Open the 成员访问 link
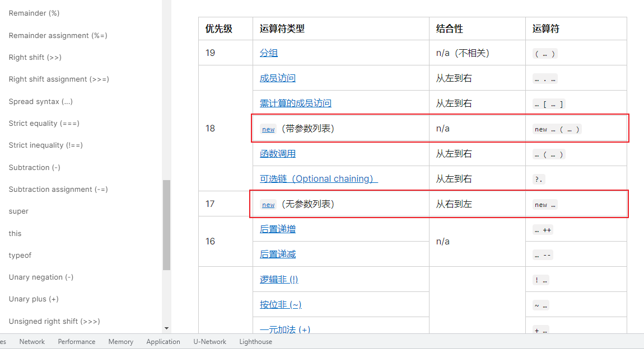 277,78
